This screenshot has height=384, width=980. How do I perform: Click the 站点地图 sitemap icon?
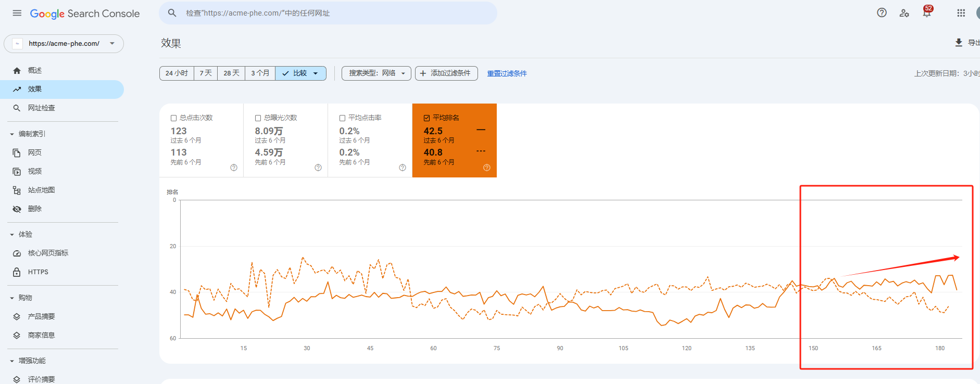[17, 190]
